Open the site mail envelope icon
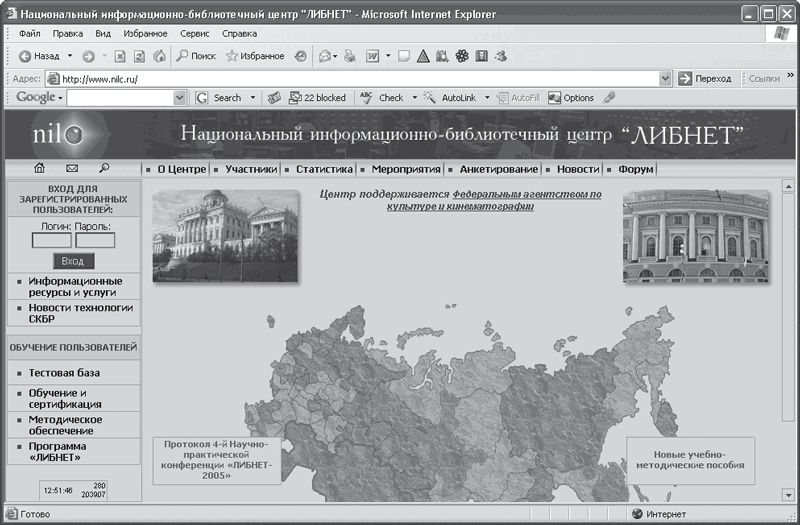This screenshot has height=525, width=800. tap(72, 168)
